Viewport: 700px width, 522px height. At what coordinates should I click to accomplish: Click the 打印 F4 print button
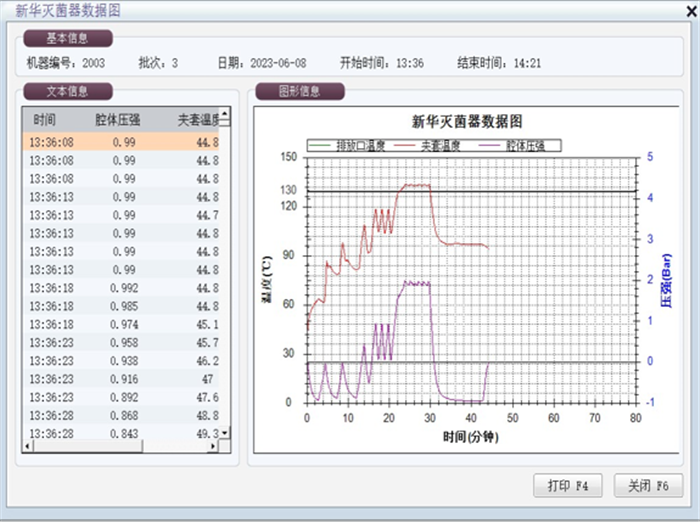(568, 486)
